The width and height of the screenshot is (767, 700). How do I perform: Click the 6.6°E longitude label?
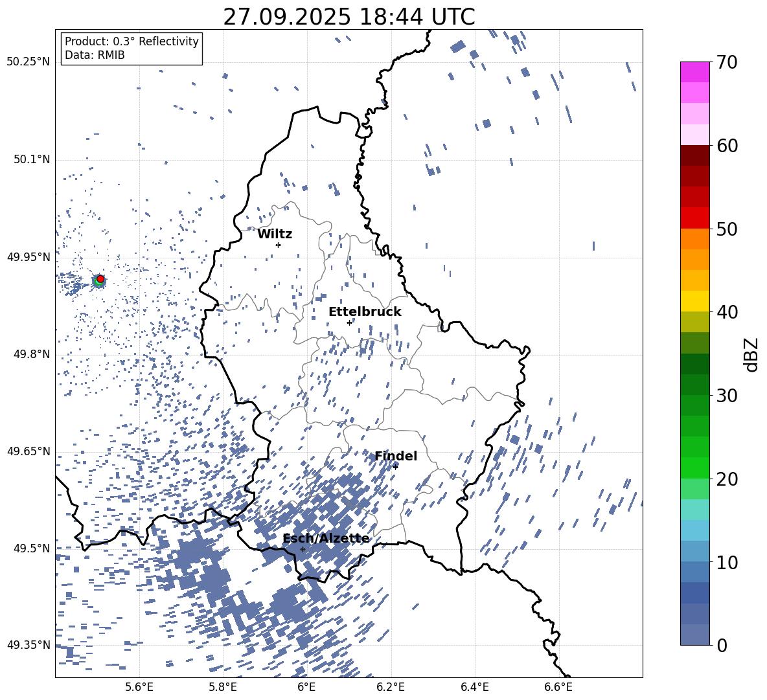pos(558,687)
